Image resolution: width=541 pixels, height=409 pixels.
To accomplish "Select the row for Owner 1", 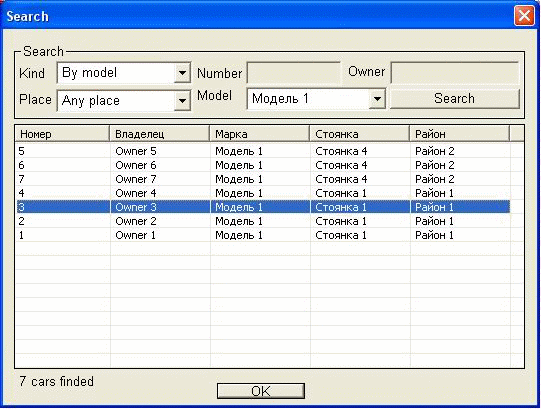I will pos(263,235).
